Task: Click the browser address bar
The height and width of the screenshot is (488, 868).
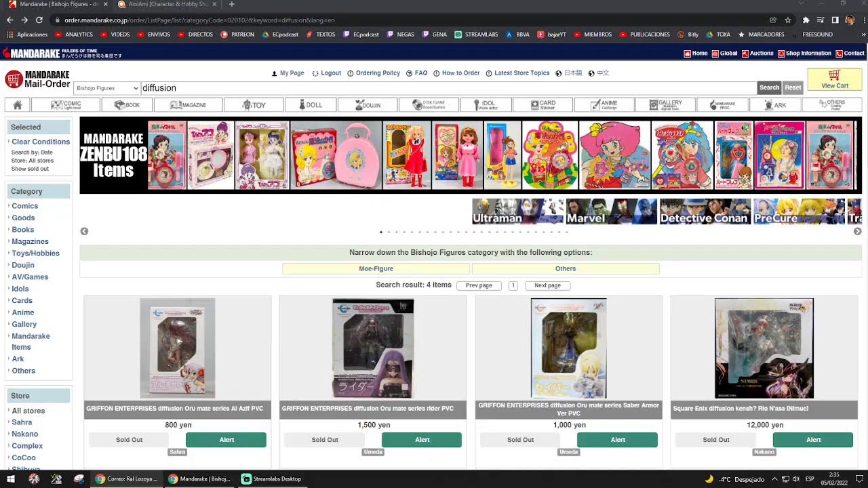Action: (407, 20)
